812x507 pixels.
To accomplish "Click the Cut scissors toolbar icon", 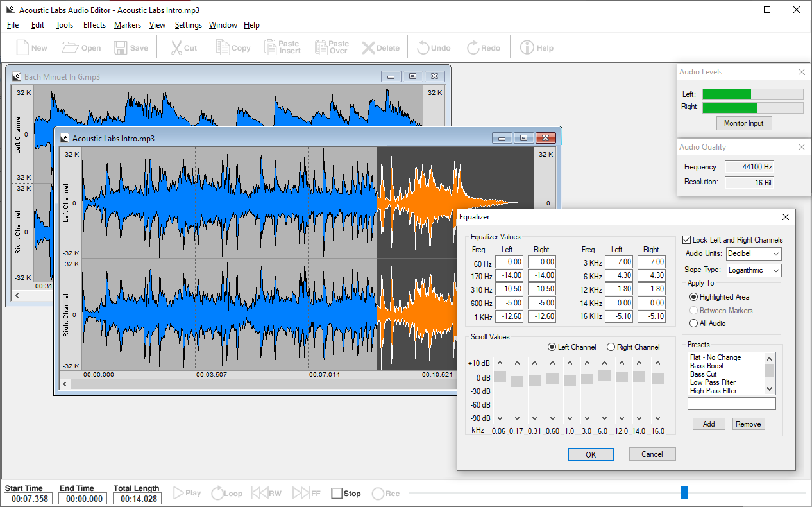I will point(176,48).
